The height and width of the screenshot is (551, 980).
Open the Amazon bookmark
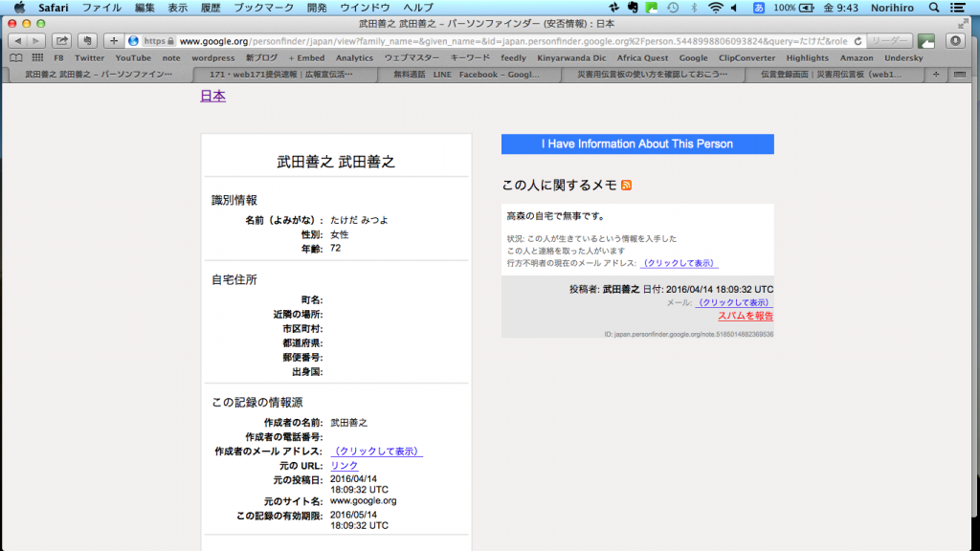857,58
